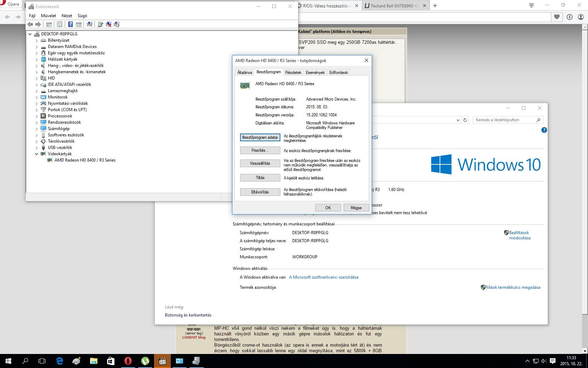Click the Frissítés... button
This screenshot has width=588, height=368.
coord(260,150)
